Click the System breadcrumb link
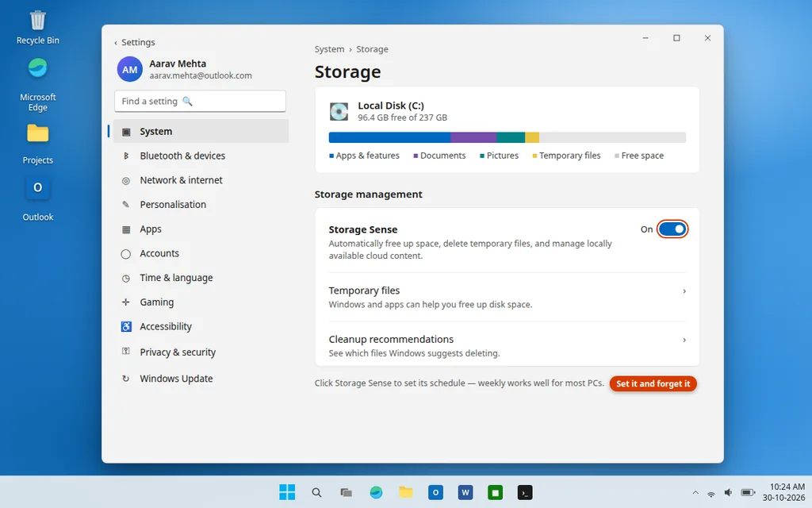Image resolution: width=812 pixels, height=508 pixels. [329, 49]
